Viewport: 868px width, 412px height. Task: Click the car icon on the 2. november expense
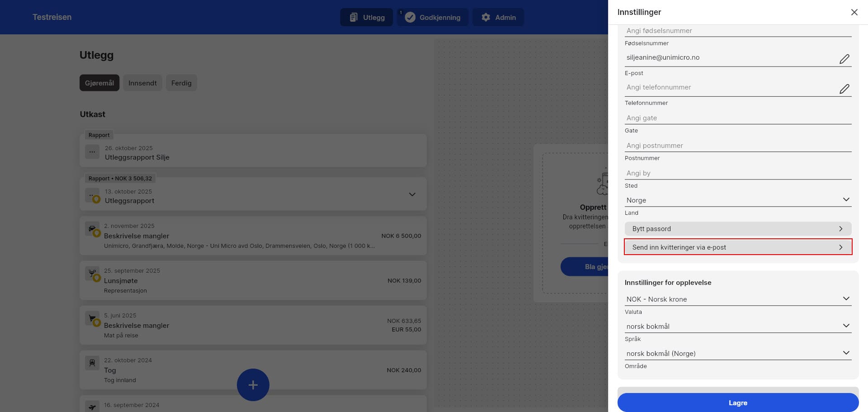click(x=92, y=228)
